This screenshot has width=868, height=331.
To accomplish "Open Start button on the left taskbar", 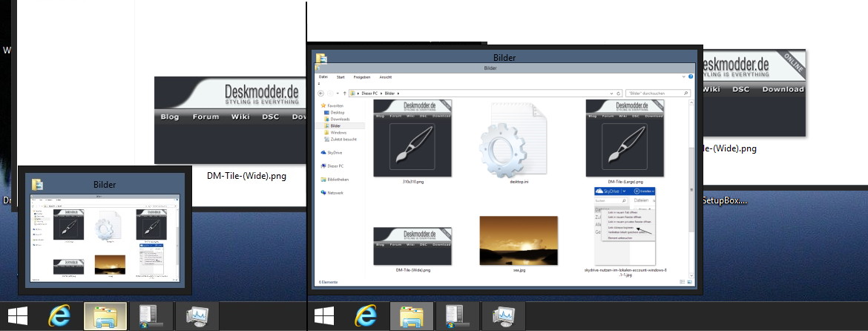I will pos(18,316).
